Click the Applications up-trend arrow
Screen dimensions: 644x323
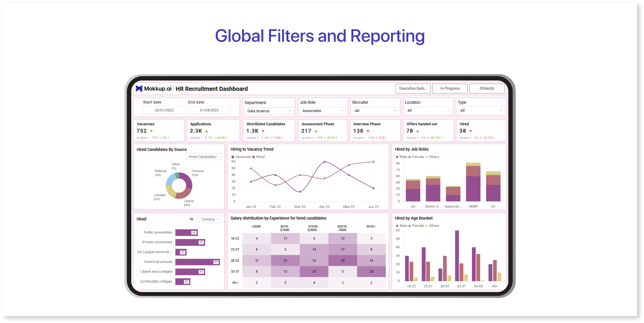click(207, 131)
